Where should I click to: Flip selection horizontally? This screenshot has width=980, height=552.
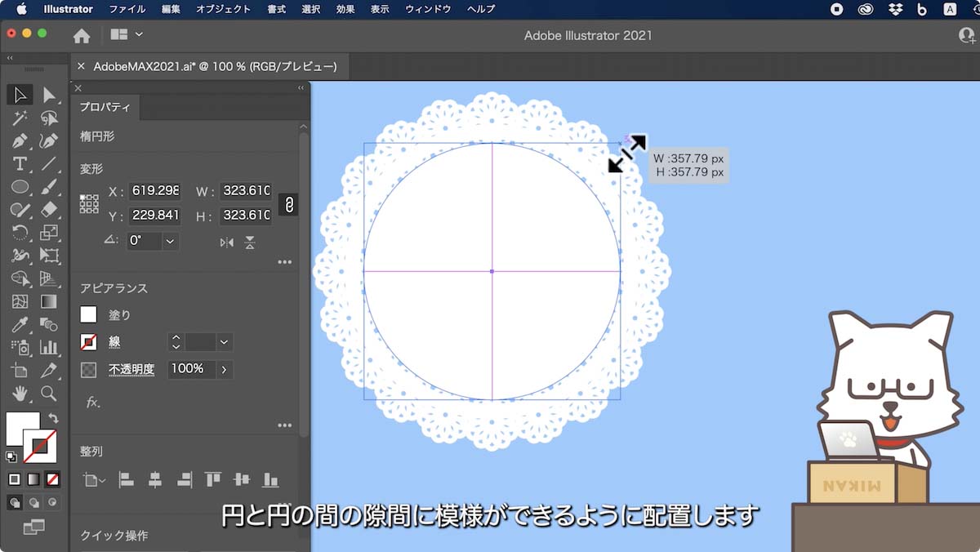click(x=227, y=242)
